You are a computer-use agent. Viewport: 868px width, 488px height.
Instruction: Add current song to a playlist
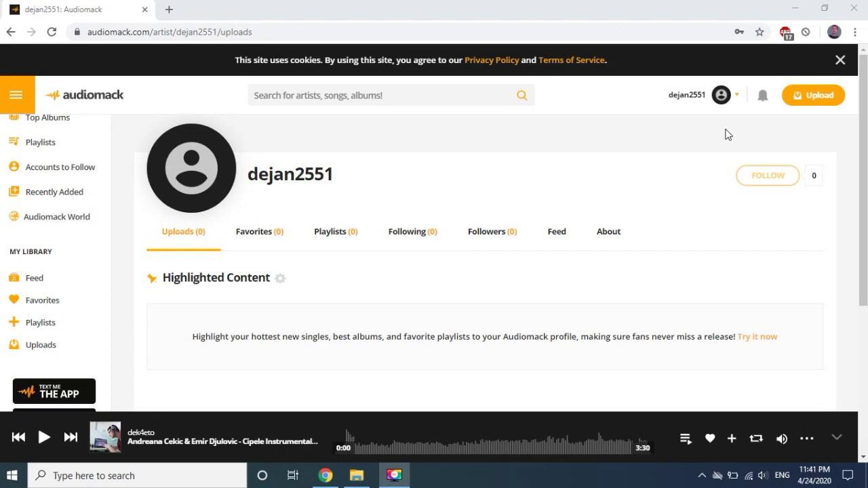(732, 439)
